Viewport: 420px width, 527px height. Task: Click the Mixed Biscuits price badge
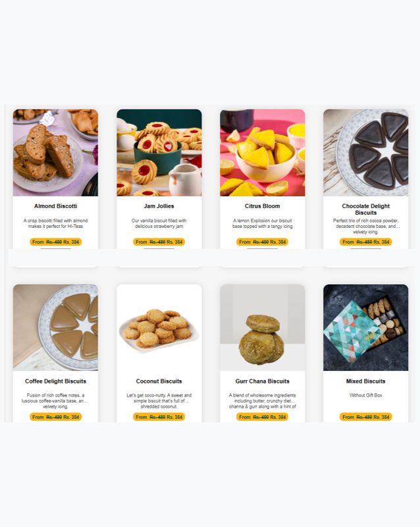[366, 417]
